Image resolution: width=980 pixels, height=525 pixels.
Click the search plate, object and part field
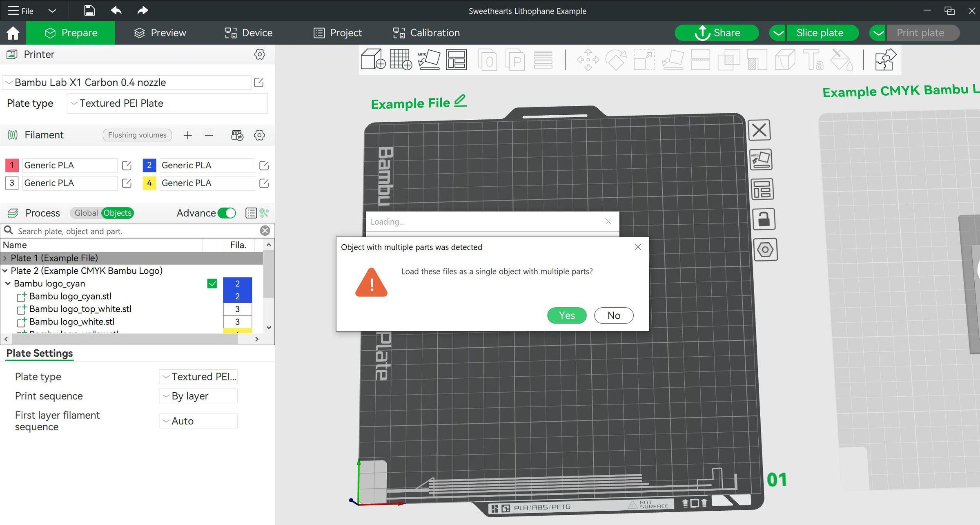pos(137,231)
